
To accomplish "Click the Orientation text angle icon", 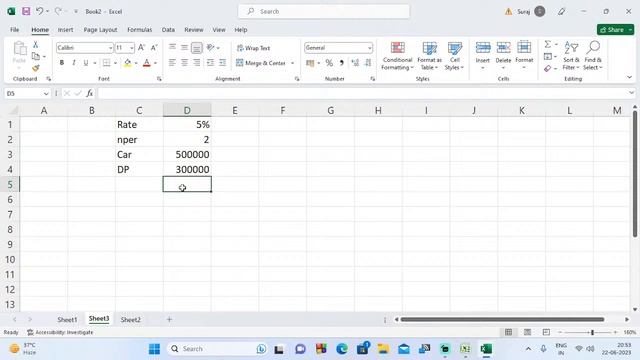I will pos(211,48).
